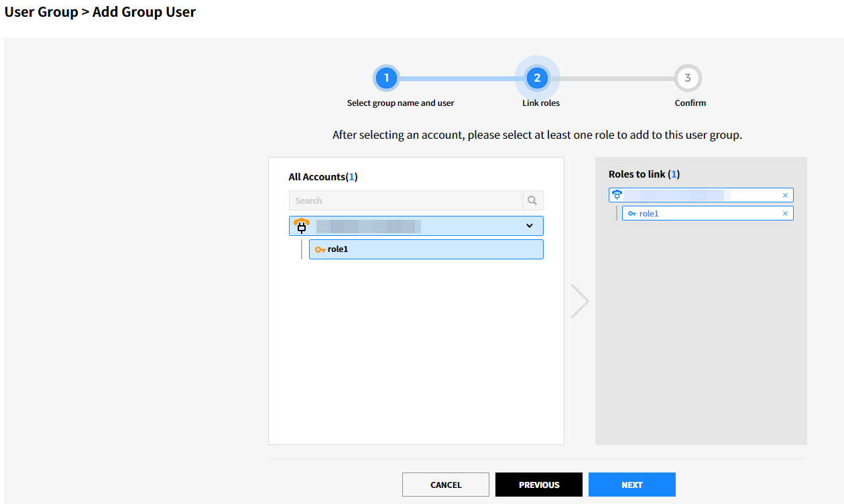This screenshot has width=844, height=504.
Task: Proceed with the Next button
Action: click(631, 485)
